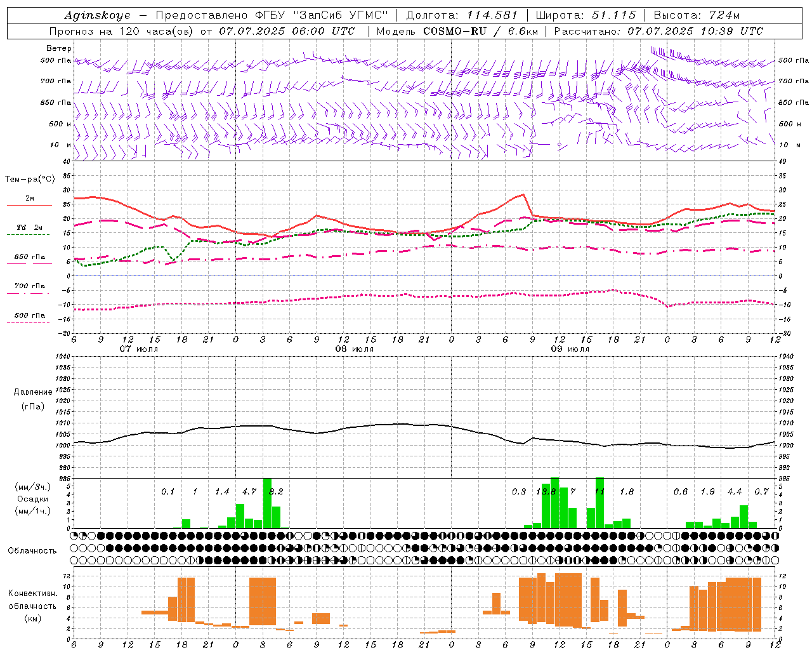
Task: Click the 0.1 precipitation total
Action: tap(167, 492)
